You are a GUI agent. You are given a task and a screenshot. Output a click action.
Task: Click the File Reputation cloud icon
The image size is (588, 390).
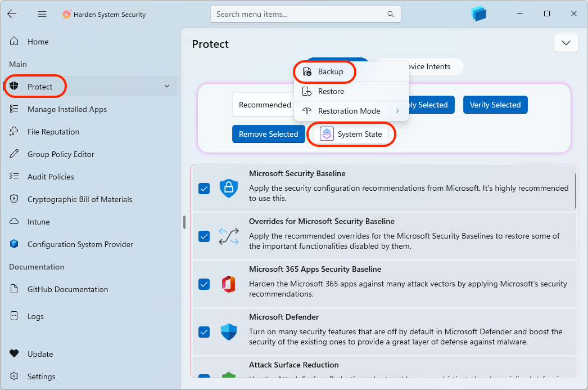point(14,131)
